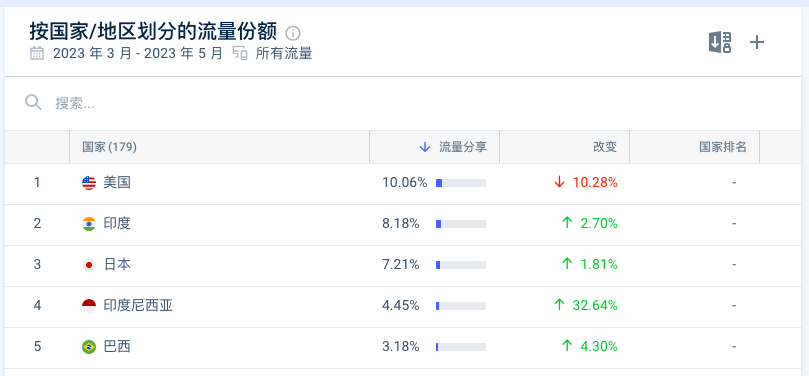The width and height of the screenshot is (809, 376).
Task: Click the traffic share bar for 巴西
Action: [461, 347]
